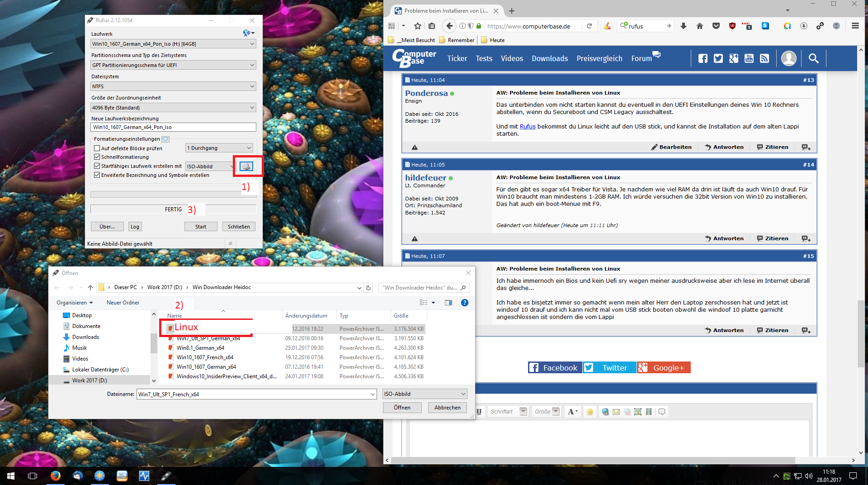Click the Öffnen button in file dialog
The image size is (868, 485).
coord(402,408)
